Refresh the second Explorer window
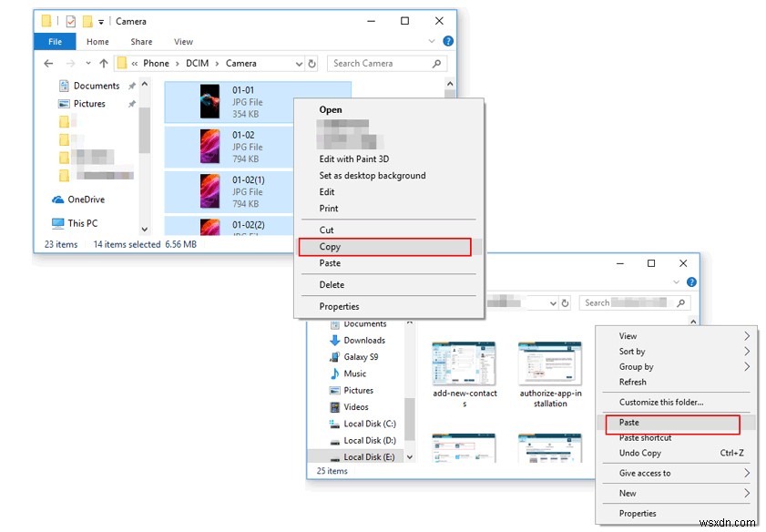The image size is (766, 532). tap(565, 302)
